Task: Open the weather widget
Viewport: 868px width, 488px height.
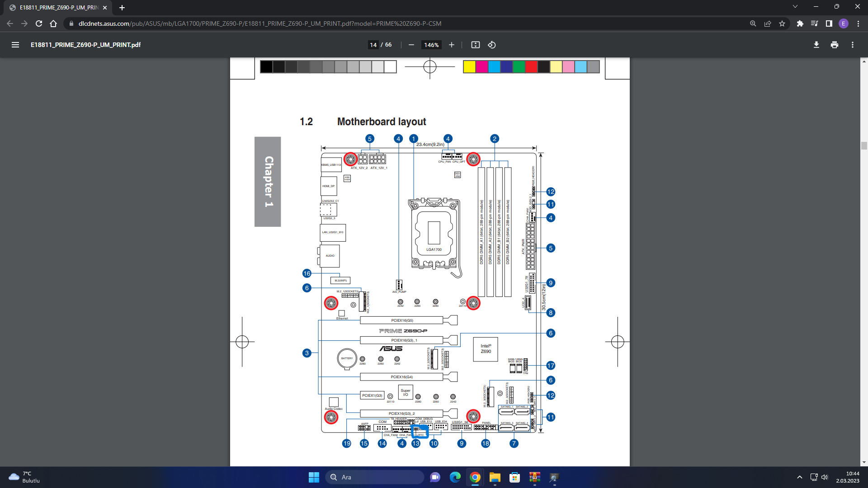Action: click(25, 477)
